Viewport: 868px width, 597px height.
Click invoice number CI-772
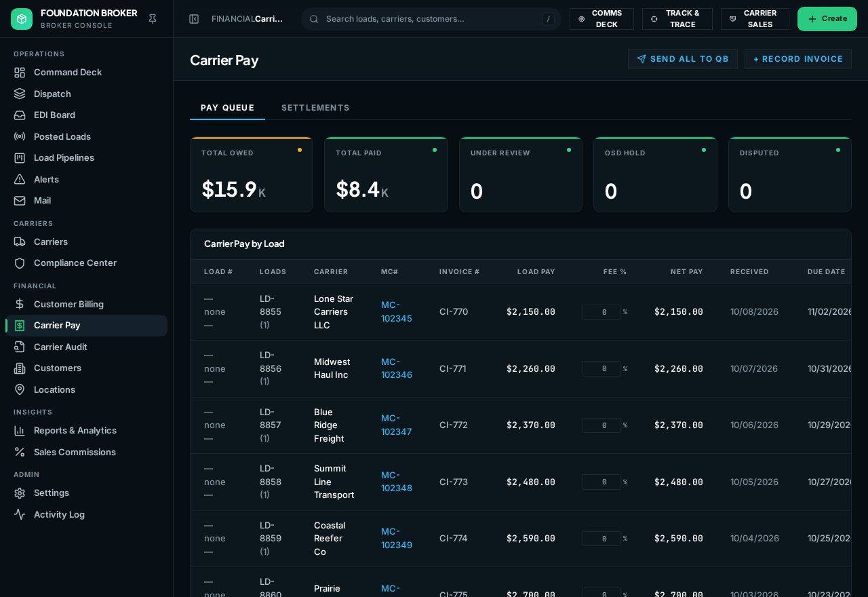coord(454,425)
